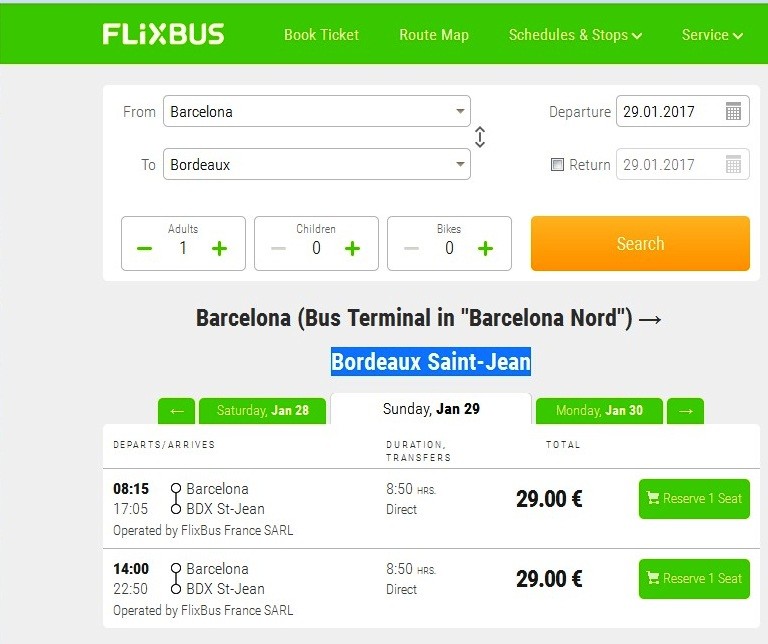Go to previous dates with left arrow
768x644 pixels.
coord(176,411)
